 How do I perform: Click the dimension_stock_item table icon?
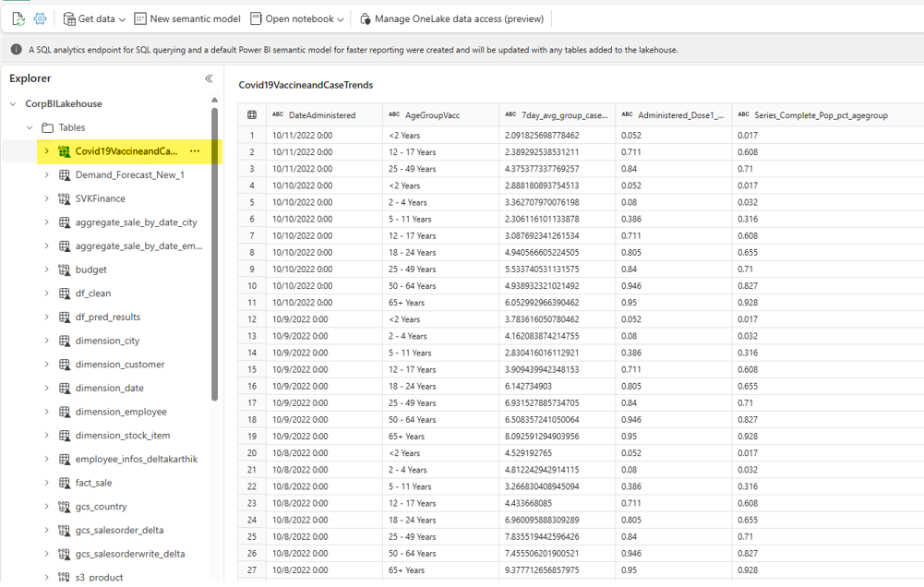tap(65, 435)
